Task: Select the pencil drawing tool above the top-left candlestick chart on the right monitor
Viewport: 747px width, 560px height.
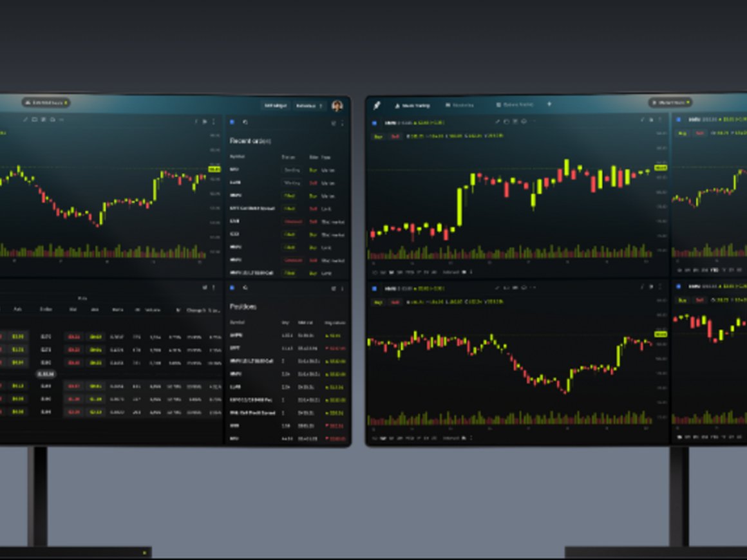Action: (498, 122)
